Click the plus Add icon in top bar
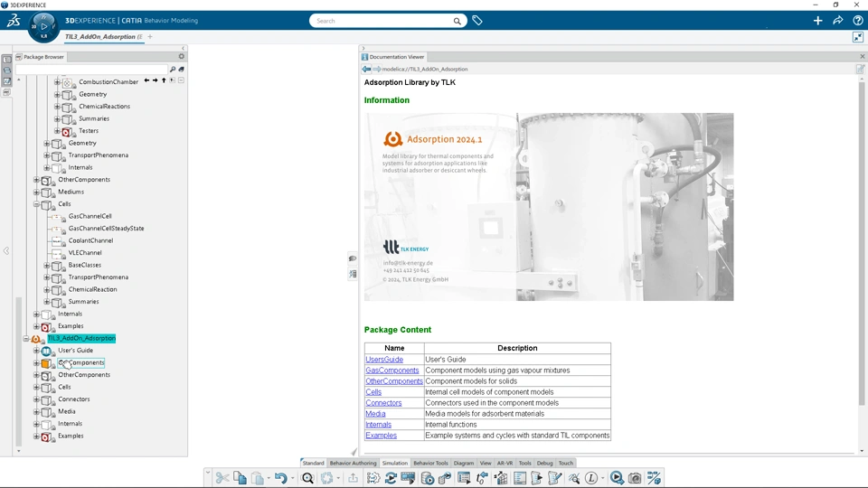Image resolution: width=868 pixels, height=488 pixels. click(x=817, y=21)
